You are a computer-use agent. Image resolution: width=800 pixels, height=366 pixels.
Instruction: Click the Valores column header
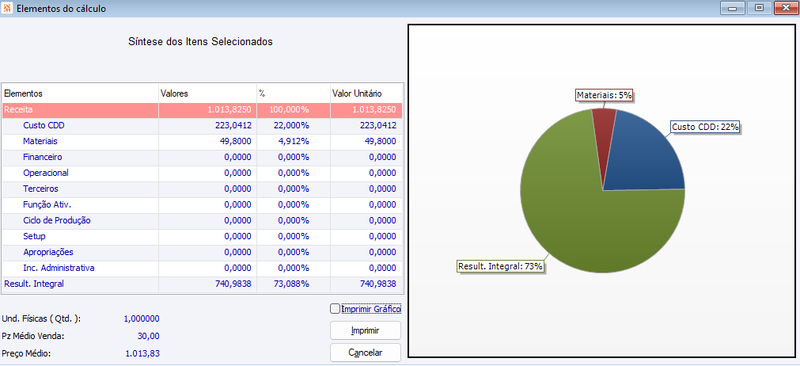(x=207, y=93)
